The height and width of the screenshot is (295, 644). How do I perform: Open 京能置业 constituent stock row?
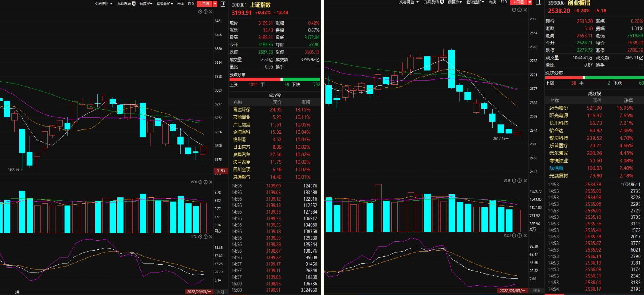(274, 117)
